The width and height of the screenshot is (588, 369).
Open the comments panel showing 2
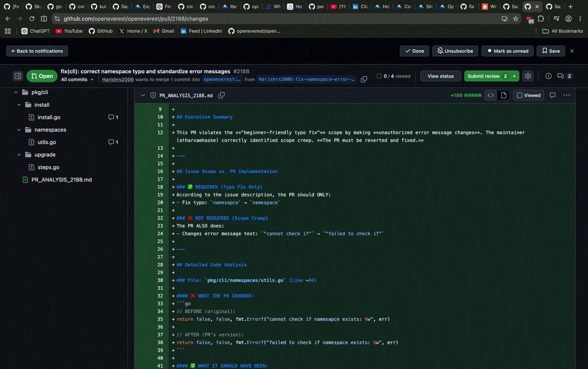coord(564,76)
